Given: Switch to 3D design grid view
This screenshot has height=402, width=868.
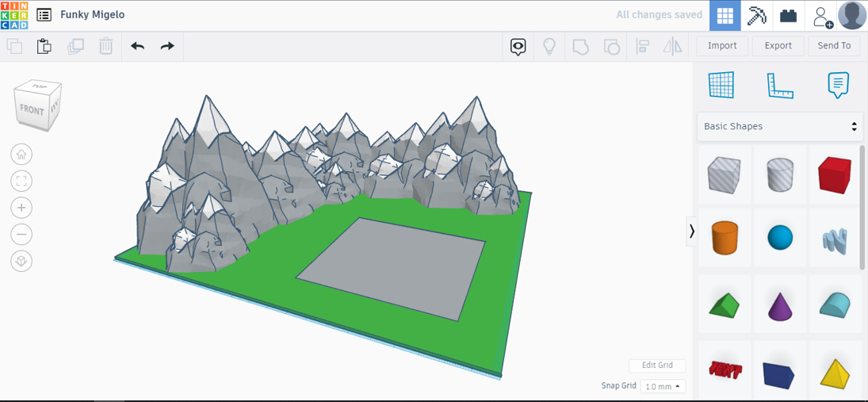Looking at the screenshot, I should [x=725, y=16].
